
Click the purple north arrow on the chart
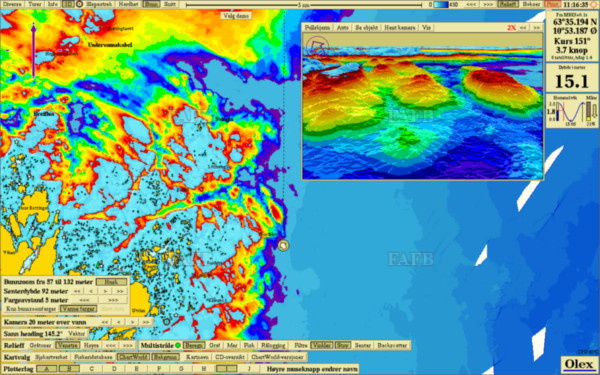[x=34, y=50]
